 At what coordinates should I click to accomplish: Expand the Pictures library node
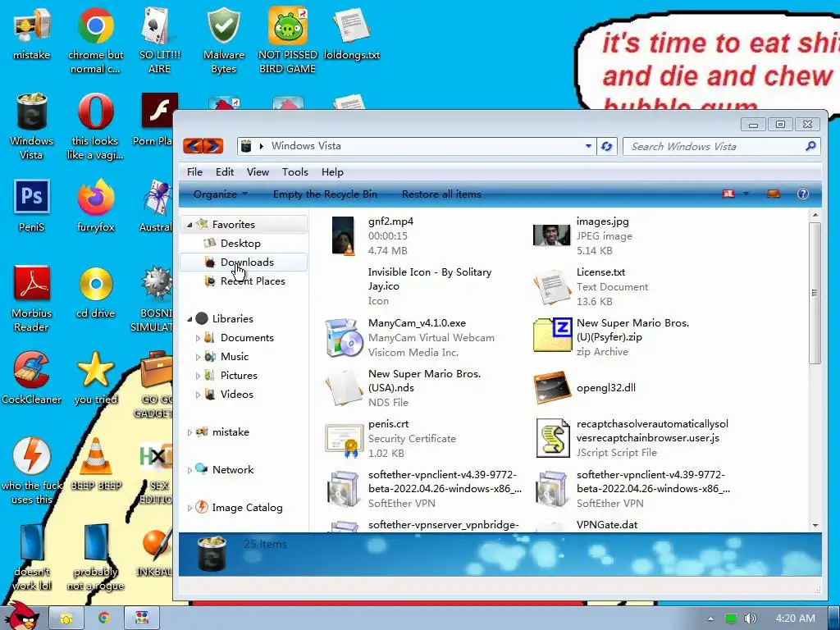(198, 376)
